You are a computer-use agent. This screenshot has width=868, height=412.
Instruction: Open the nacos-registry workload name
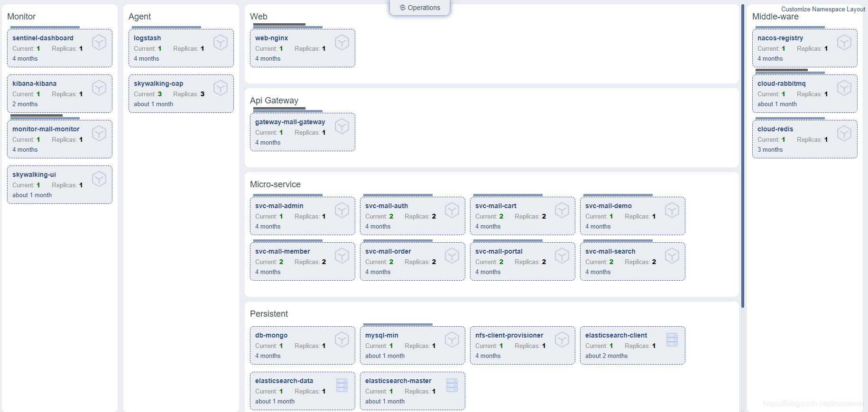[x=780, y=38]
